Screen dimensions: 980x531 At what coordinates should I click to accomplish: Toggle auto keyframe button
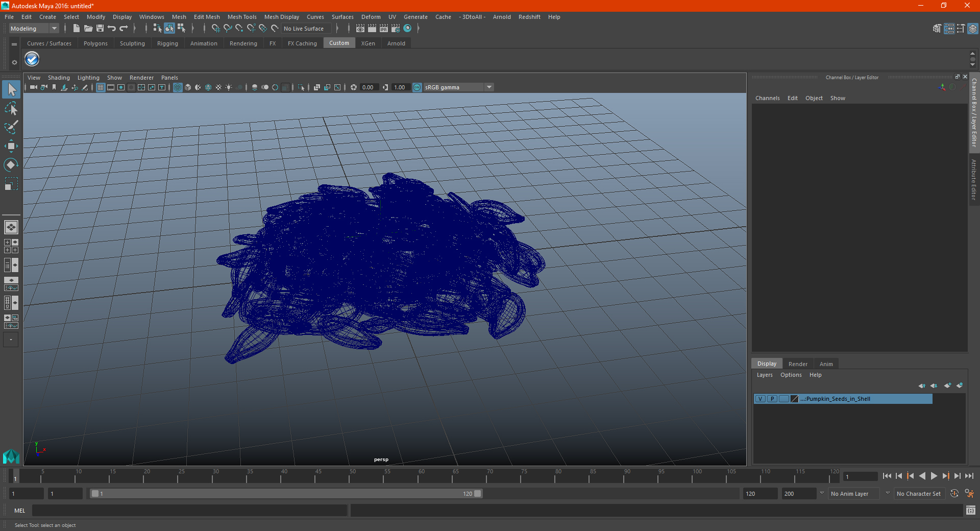pyautogui.click(x=954, y=494)
